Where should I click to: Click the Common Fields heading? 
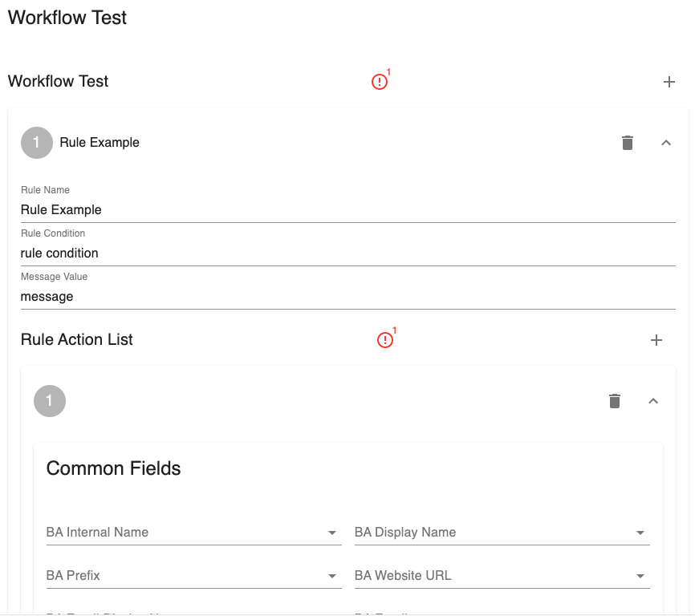point(113,468)
